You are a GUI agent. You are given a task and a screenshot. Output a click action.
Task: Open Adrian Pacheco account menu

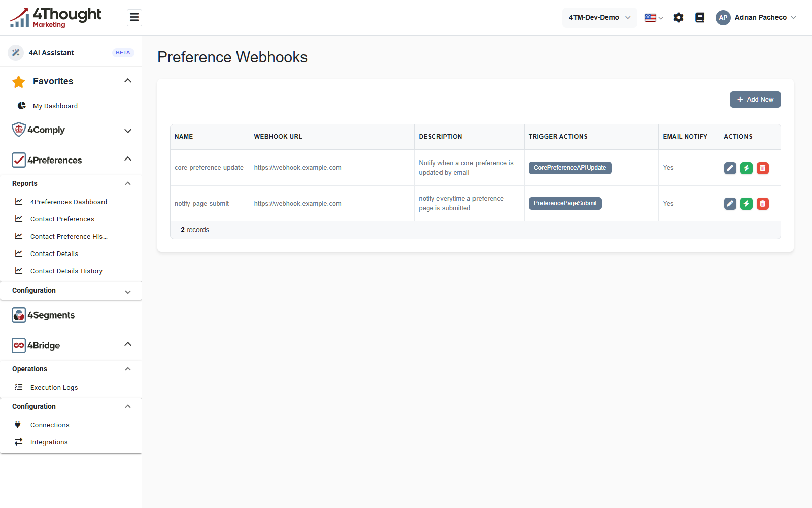766,18
